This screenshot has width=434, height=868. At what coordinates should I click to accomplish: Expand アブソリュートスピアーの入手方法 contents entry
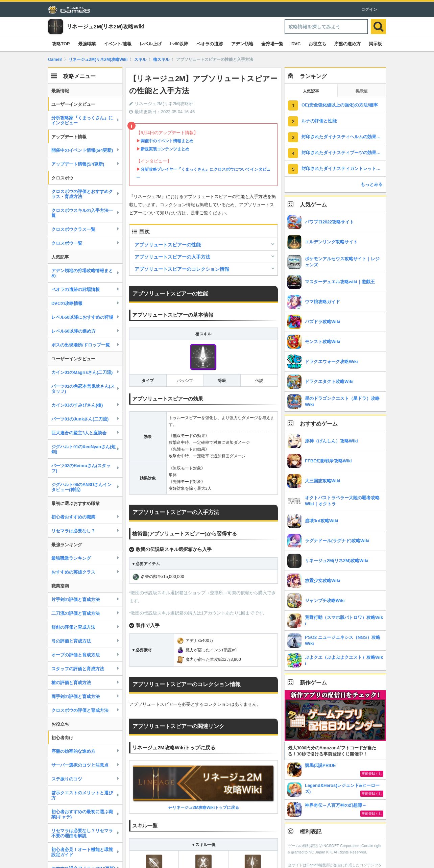tap(203, 257)
